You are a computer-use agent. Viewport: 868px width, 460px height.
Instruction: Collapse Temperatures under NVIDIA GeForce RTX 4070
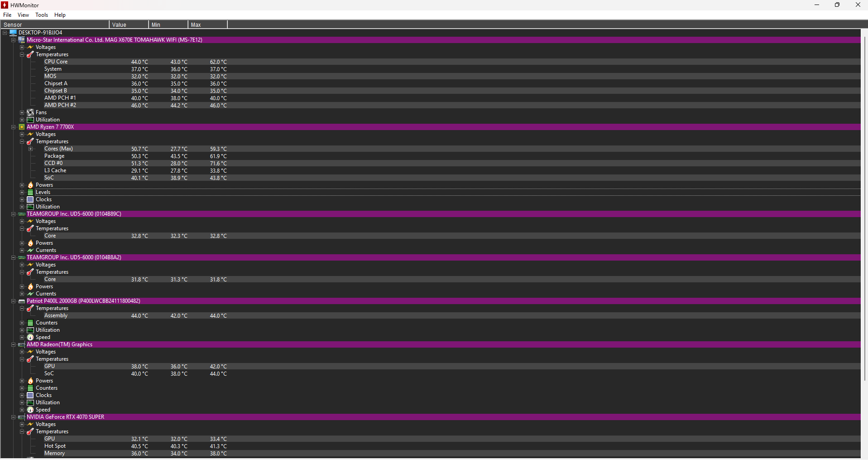pos(22,431)
